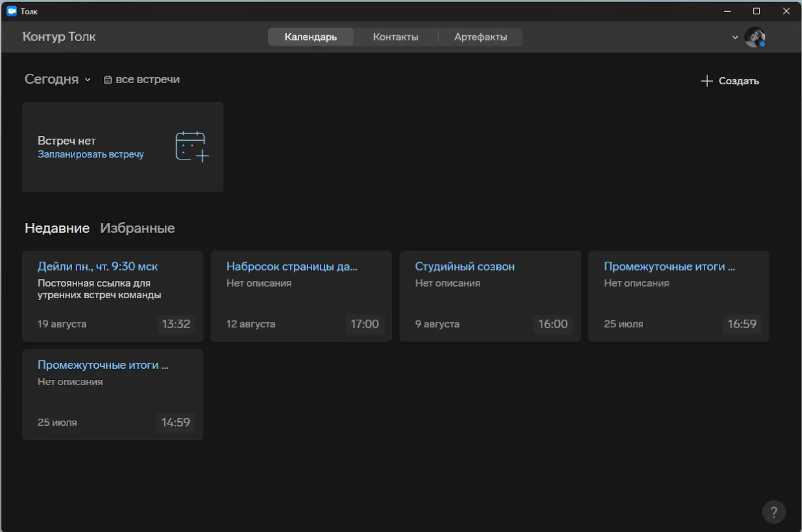Click the user profile avatar
The height and width of the screenshot is (532, 802).
pos(754,37)
